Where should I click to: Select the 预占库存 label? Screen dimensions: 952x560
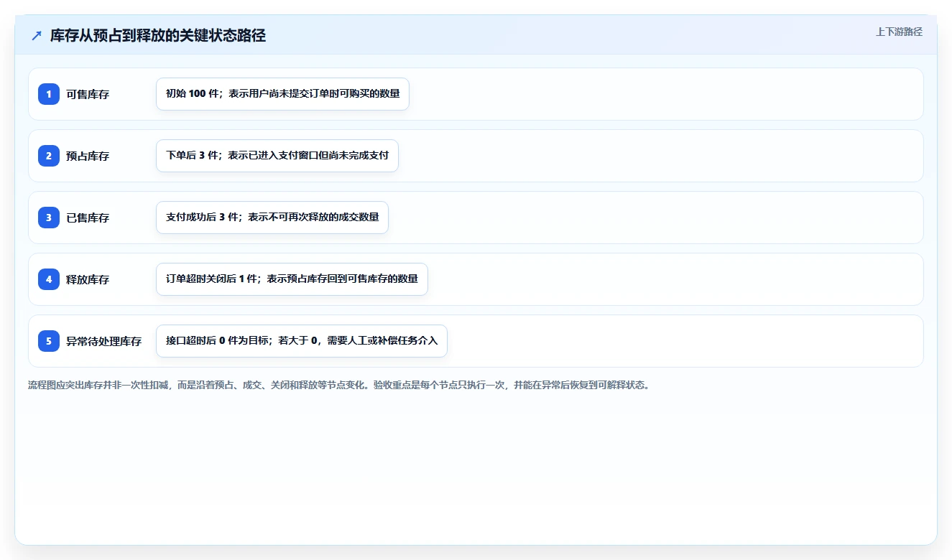88,156
